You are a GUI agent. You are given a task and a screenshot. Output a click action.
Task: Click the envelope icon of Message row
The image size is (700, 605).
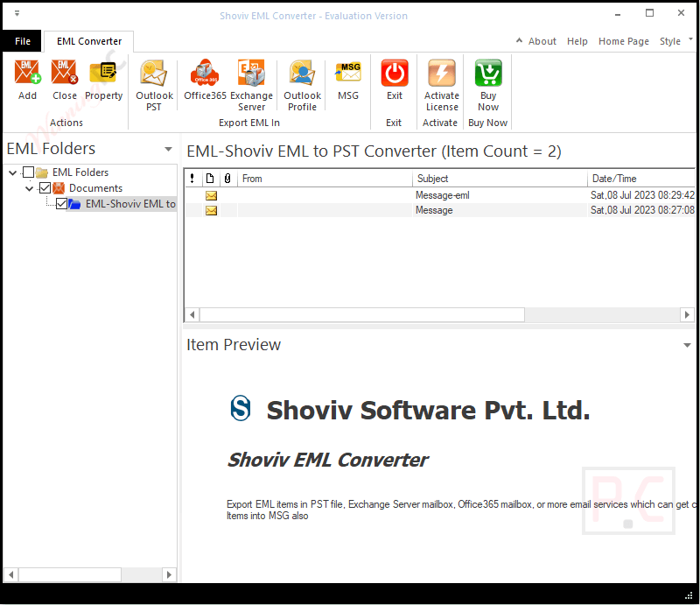211,210
